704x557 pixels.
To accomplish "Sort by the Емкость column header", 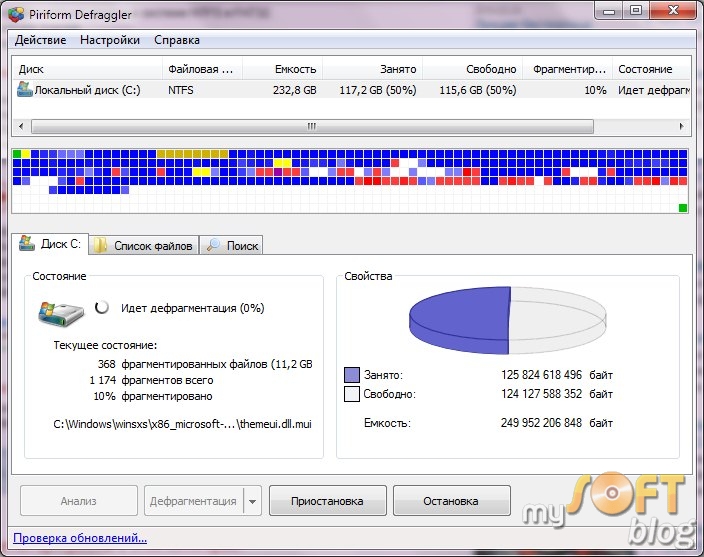I will 282,69.
